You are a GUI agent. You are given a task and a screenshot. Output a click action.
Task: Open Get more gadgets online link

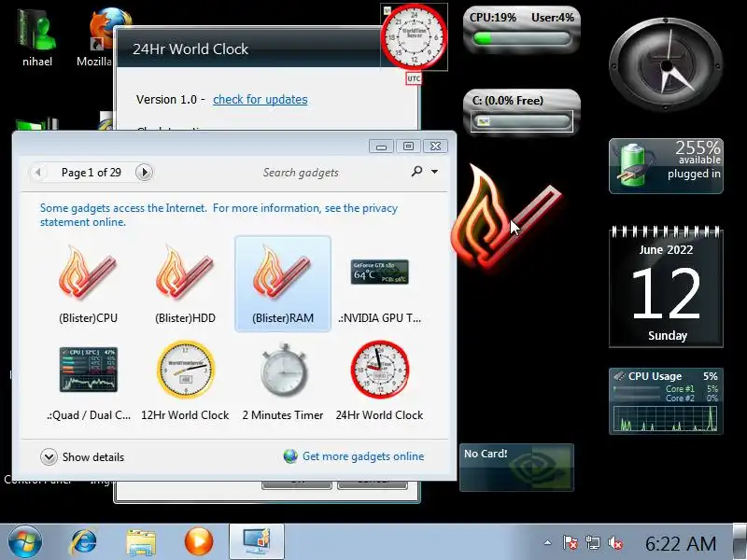point(363,456)
